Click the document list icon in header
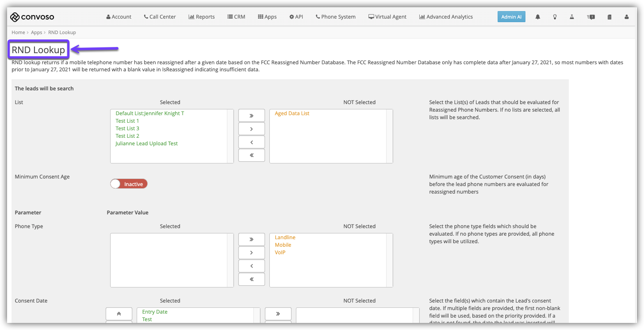This screenshot has width=644, height=330. coord(609,17)
